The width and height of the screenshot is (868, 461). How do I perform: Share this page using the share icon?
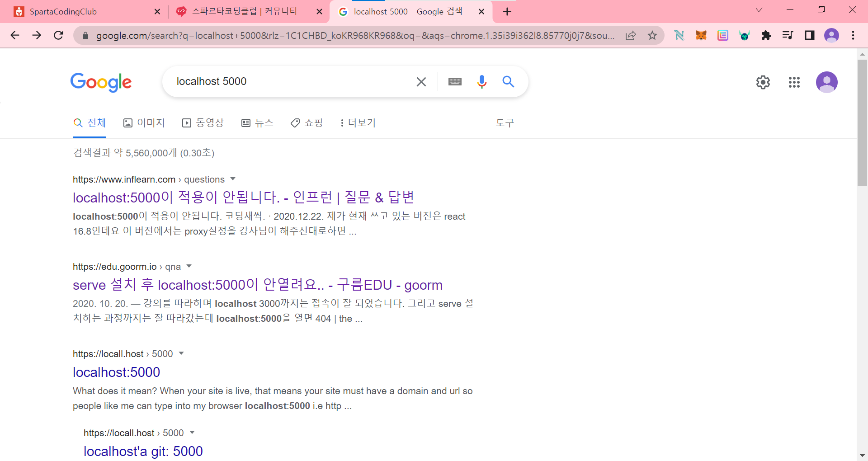[631, 35]
